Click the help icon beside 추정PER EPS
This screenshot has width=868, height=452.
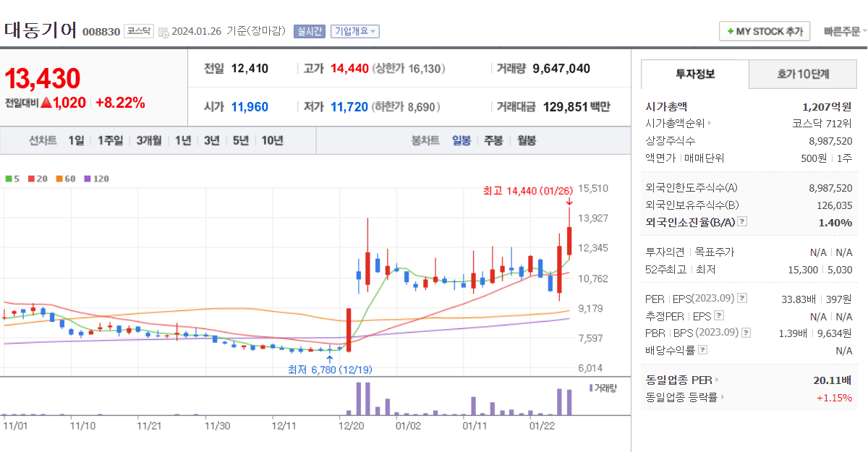click(719, 316)
